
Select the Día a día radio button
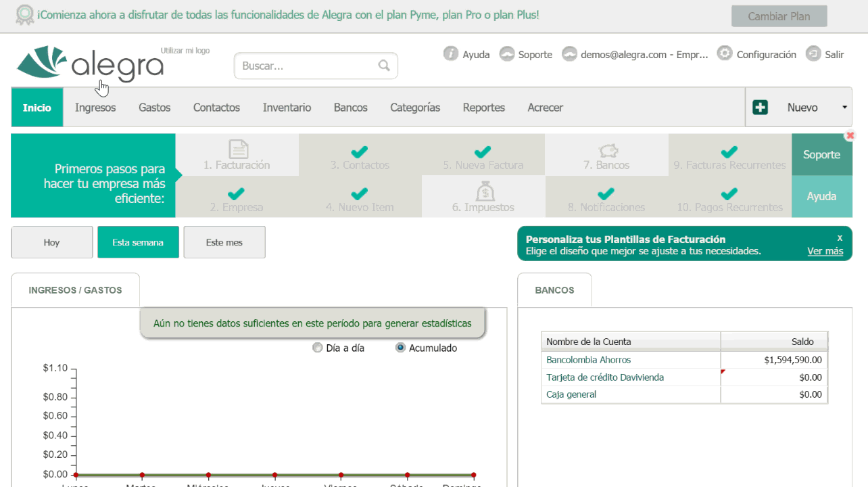point(317,348)
